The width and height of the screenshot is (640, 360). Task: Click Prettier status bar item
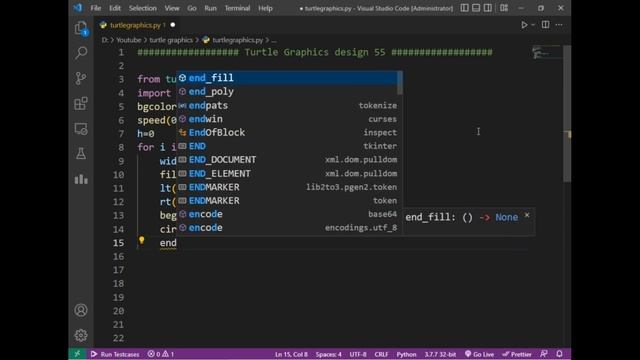(517, 354)
